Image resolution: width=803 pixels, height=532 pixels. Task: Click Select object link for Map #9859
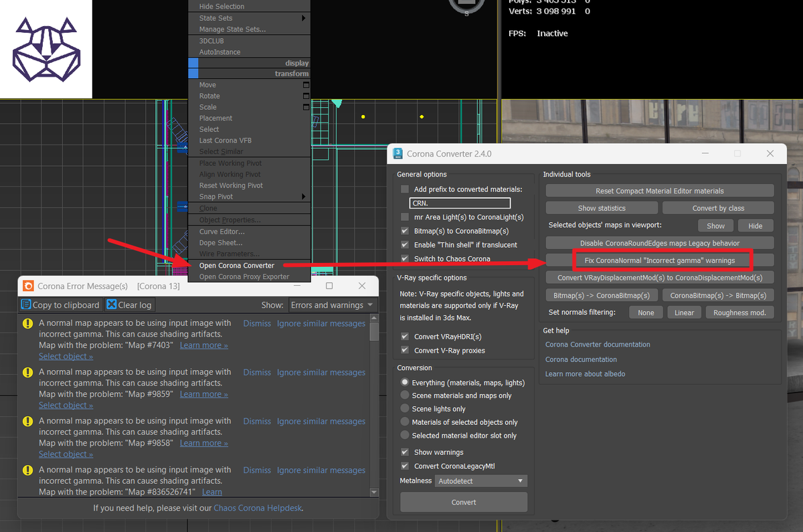click(x=66, y=405)
